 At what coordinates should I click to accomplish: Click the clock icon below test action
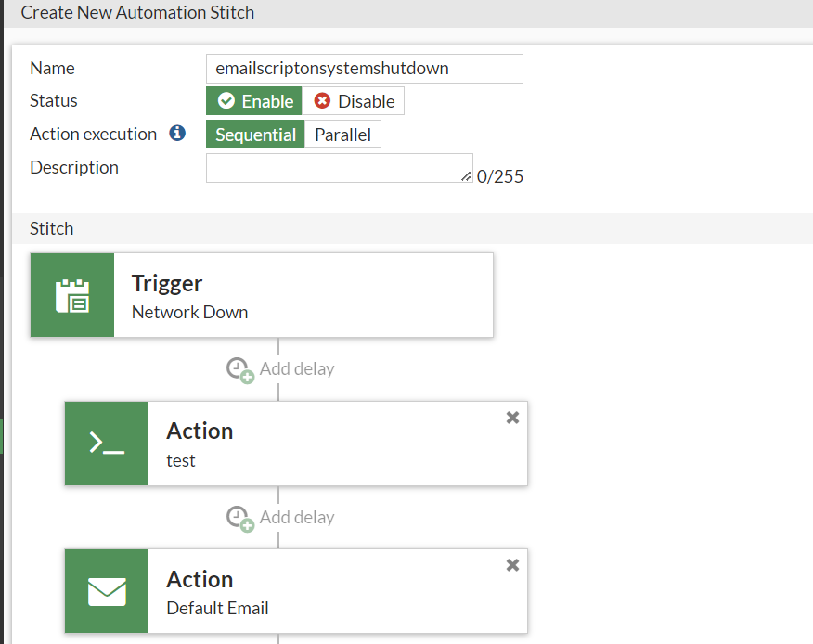[x=239, y=517]
